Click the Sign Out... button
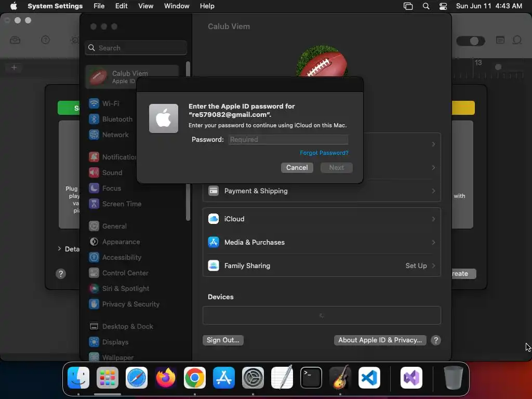Screen dimensions: 532x399 click(x=223, y=340)
